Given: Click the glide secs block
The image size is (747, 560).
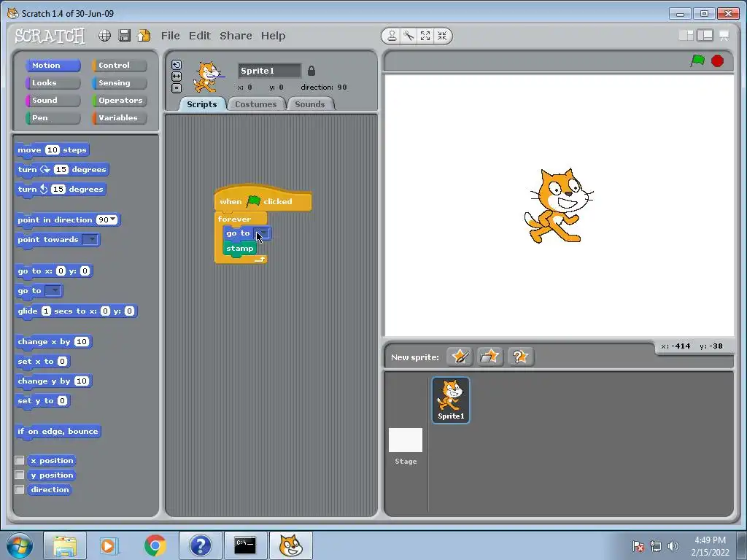Looking at the screenshot, I should 76,311.
